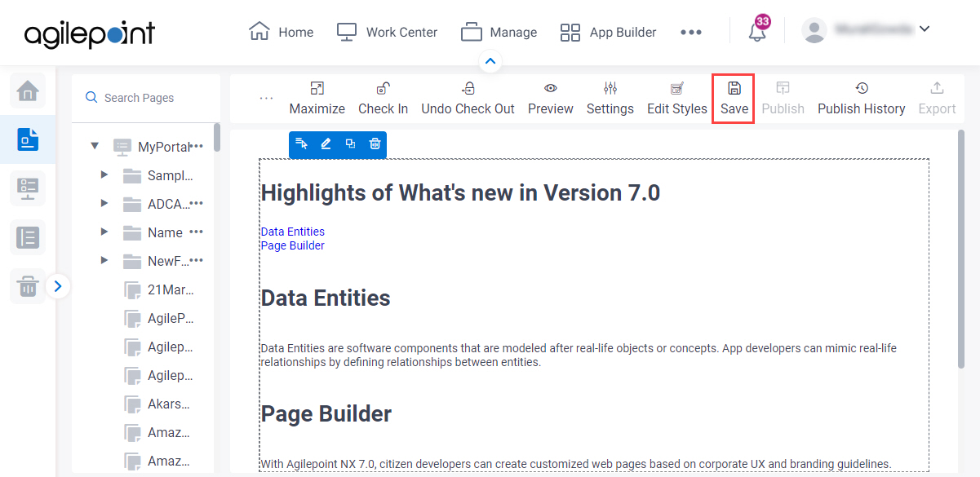The image size is (980, 477).
Task: Click the Publish button
Action: (783, 98)
